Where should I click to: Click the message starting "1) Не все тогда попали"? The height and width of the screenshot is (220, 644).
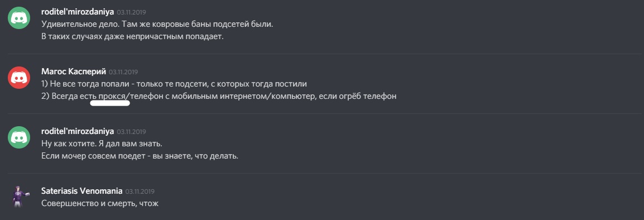[x=175, y=84]
